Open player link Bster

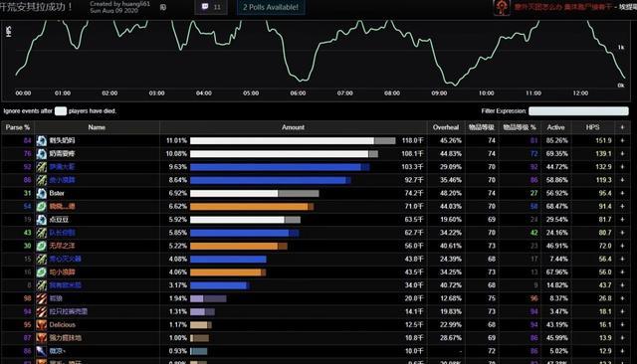[x=57, y=194]
